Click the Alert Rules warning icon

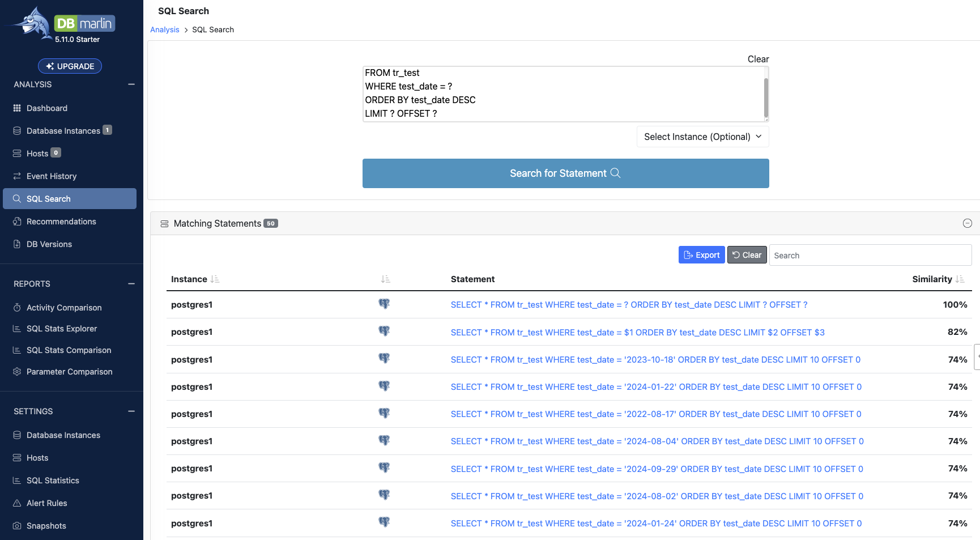[x=17, y=503]
